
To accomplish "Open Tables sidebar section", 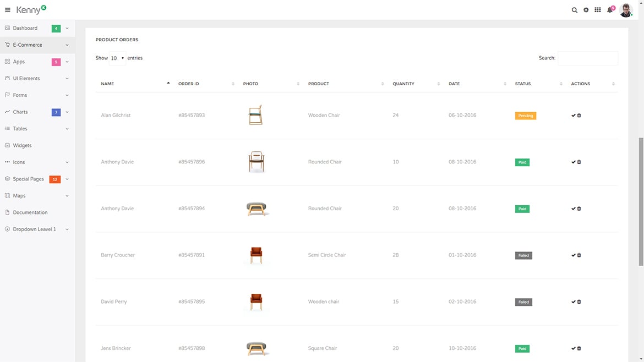I will click(37, 129).
